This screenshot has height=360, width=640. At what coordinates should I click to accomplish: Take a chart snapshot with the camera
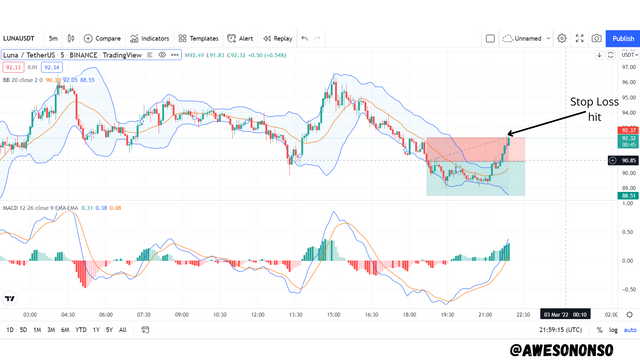pos(596,38)
